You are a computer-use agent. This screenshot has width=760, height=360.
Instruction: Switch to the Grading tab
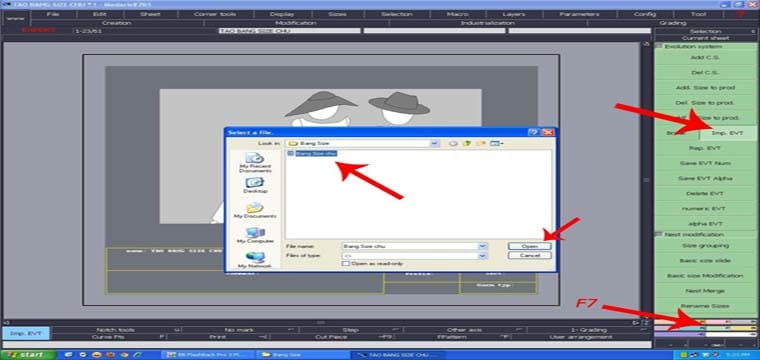point(673,23)
